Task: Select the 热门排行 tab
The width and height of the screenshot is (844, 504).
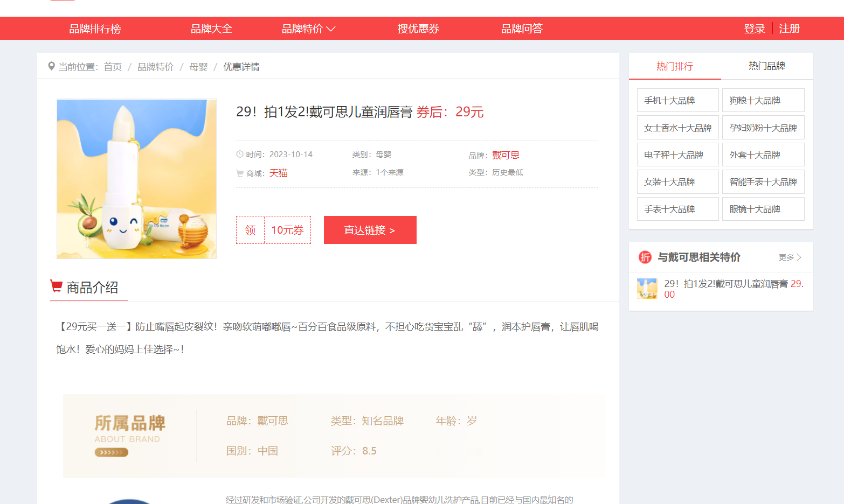Action: [x=674, y=66]
